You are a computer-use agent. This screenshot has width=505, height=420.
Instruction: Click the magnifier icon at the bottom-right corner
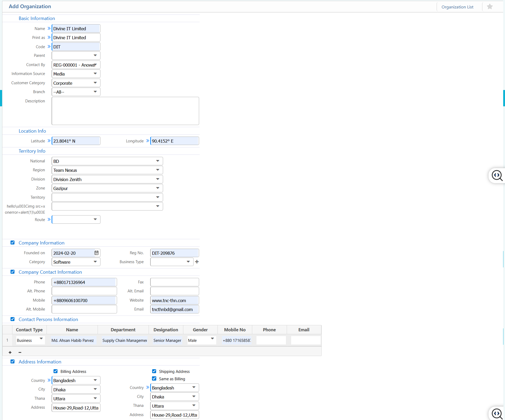[x=497, y=414]
